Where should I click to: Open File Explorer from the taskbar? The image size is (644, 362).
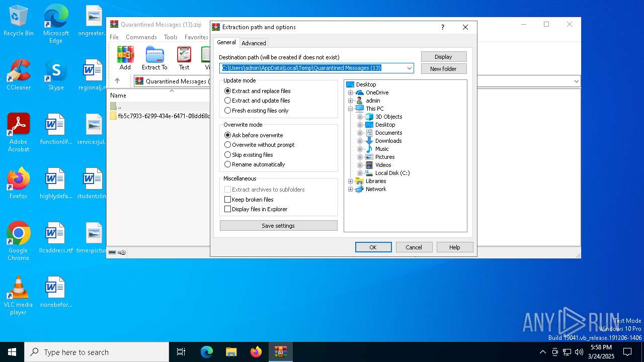(x=231, y=352)
